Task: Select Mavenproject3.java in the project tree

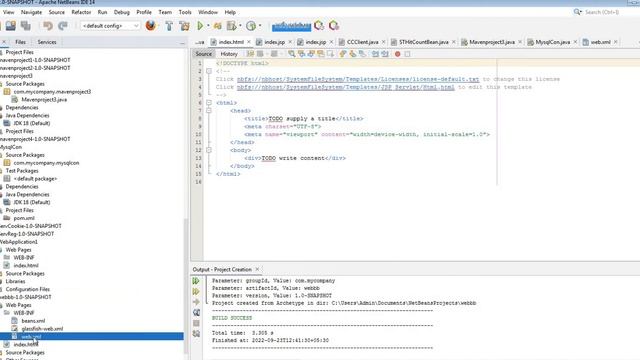Action: 44,100
